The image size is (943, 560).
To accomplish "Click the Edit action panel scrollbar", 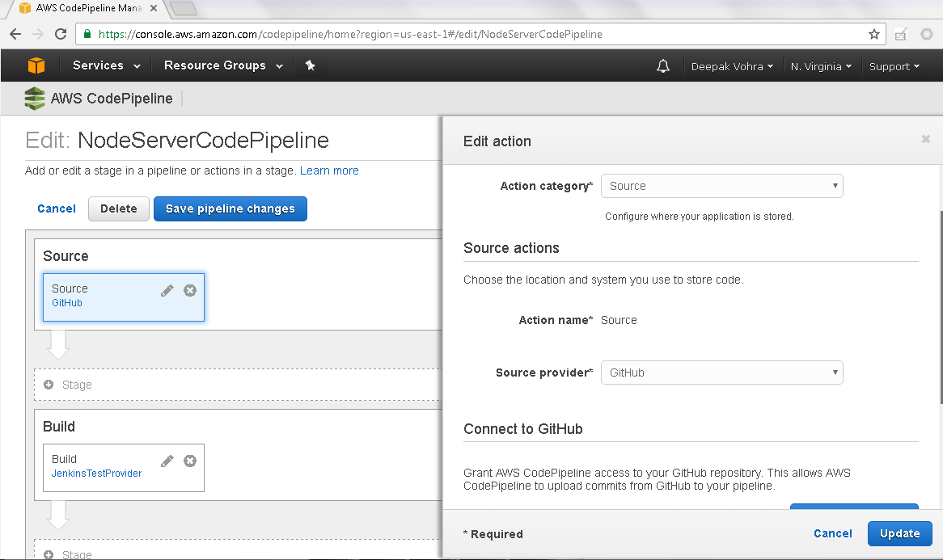I will pos(941,306).
